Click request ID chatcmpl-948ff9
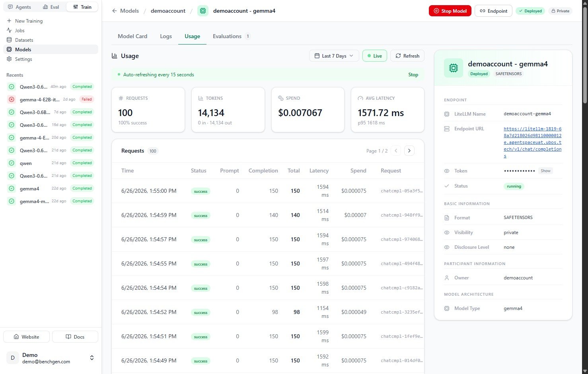588x374 pixels. click(x=402, y=215)
